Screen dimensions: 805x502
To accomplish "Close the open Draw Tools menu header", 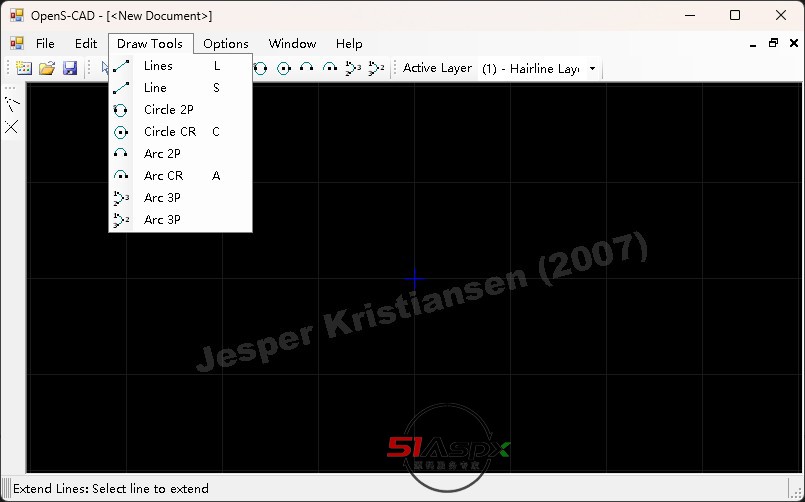I will [x=150, y=44].
